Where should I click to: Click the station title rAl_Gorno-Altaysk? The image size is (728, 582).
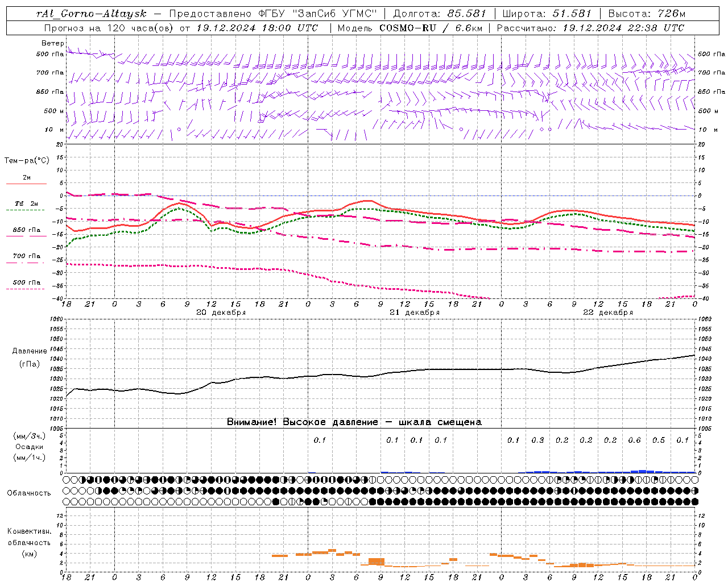[x=91, y=14]
